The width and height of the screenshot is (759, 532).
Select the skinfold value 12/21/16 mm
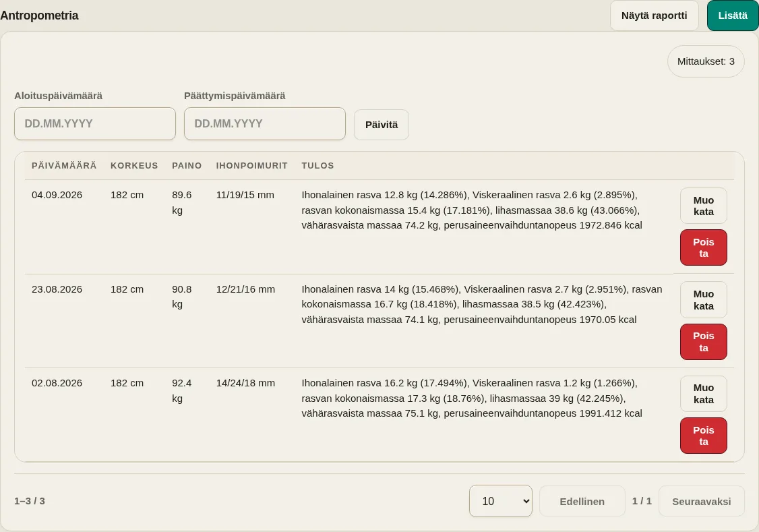pyautogui.click(x=245, y=289)
